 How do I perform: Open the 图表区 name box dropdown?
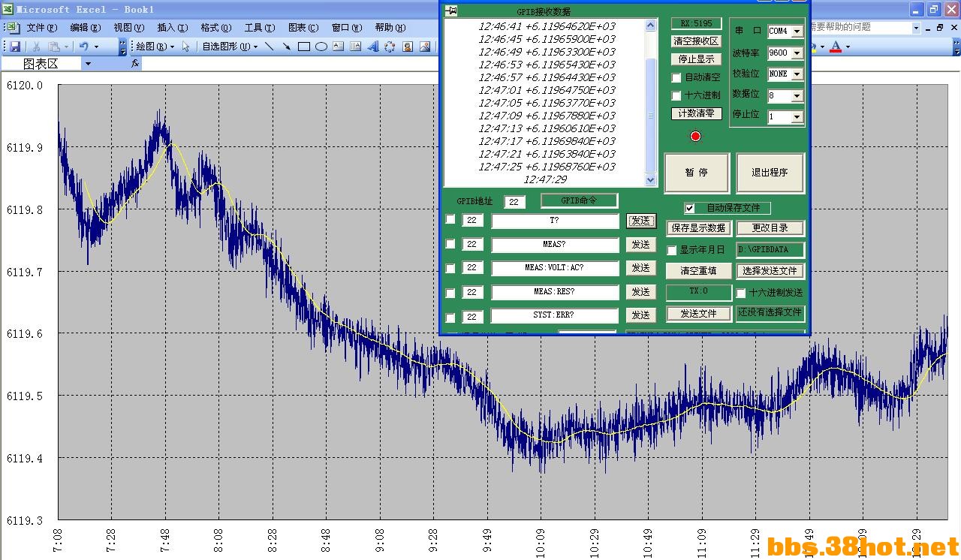[88, 64]
